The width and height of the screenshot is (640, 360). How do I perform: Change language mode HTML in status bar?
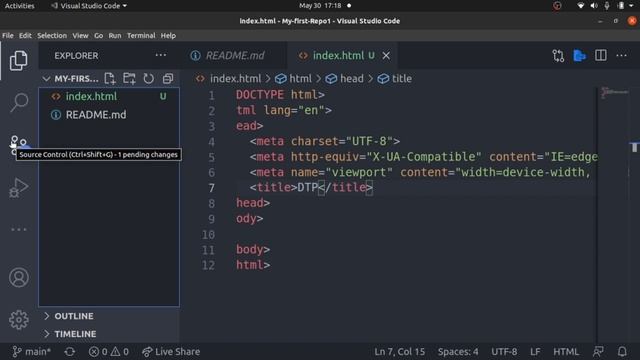[566, 351]
